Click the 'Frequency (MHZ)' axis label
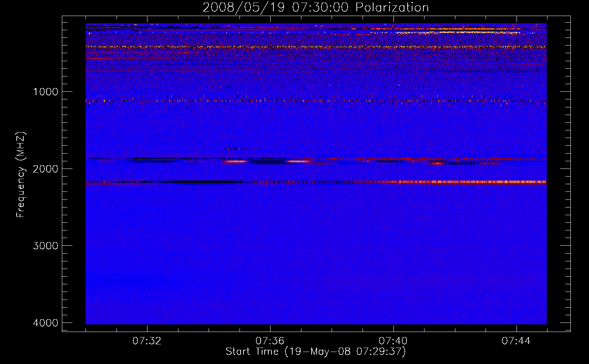Viewport: 589px width, 364px height. pyautogui.click(x=21, y=174)
